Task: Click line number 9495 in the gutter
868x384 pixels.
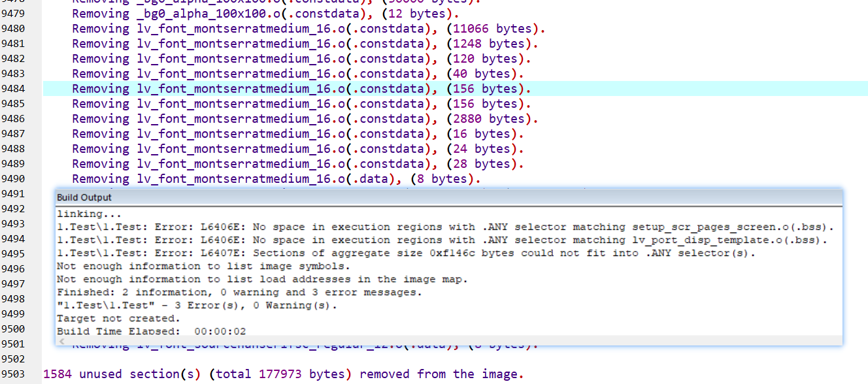Action: pyautogui.click(x=13, y=253)
